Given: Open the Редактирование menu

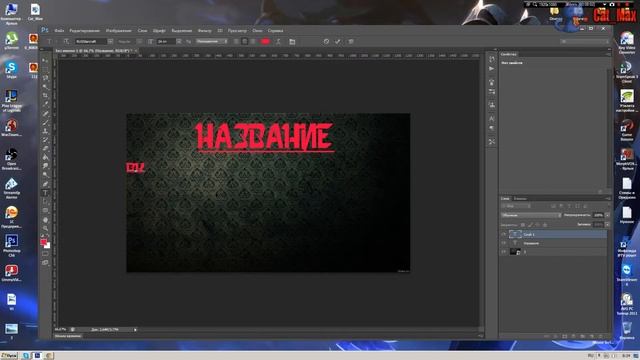Looking at the screenshot, I should pos(84,31).
